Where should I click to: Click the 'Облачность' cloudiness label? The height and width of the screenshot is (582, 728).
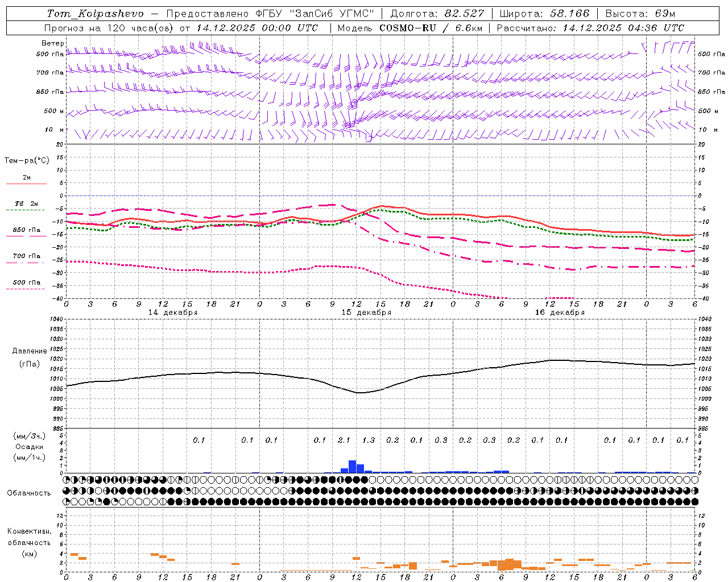(29, 493)
